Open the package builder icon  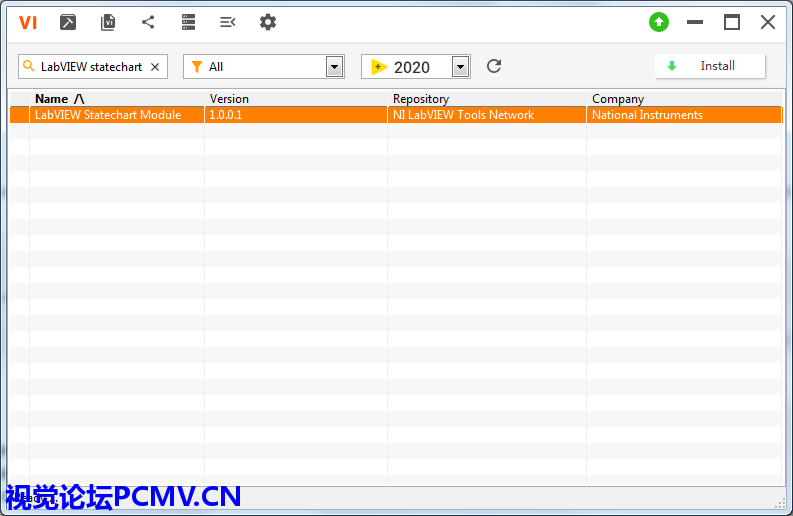[68, 22]
